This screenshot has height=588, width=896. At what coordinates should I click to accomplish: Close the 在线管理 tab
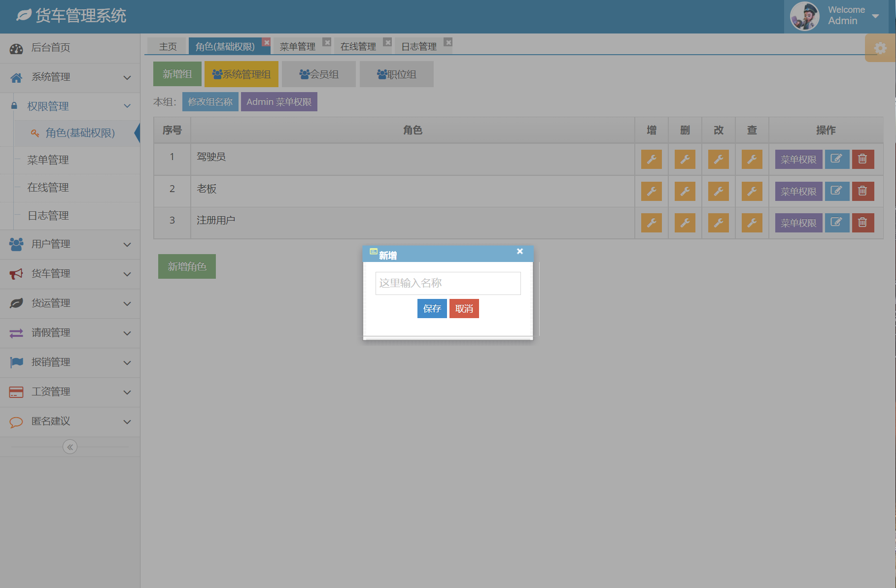[x=388, y=42]
